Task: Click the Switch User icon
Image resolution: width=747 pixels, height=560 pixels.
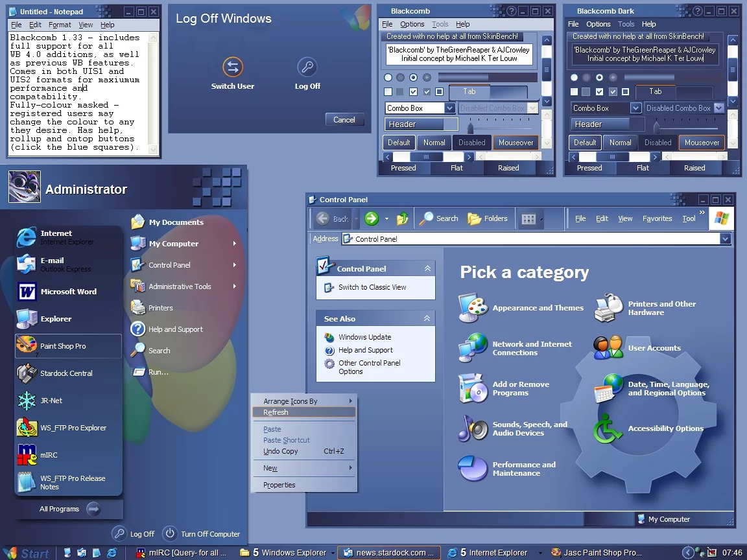Action: pyautogui.click(x=232, y=67)
